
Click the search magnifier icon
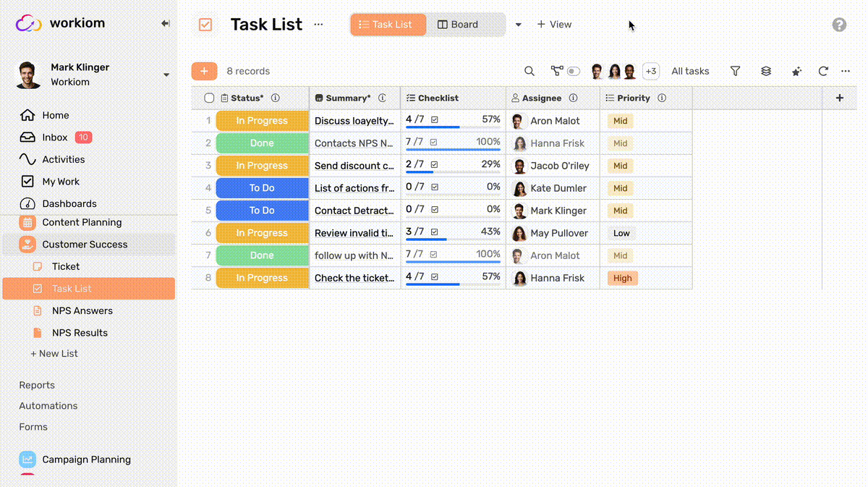coord(529,71)
